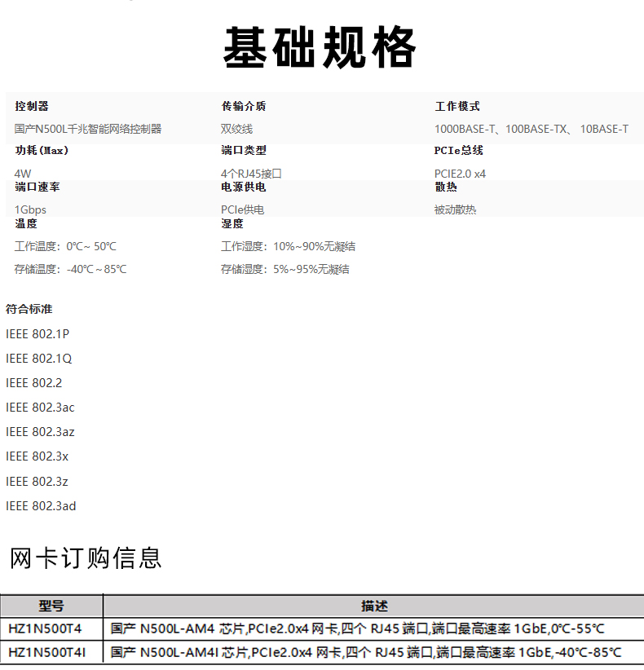Select IEEE 802.1P in the standards list

tap(37, 334)
